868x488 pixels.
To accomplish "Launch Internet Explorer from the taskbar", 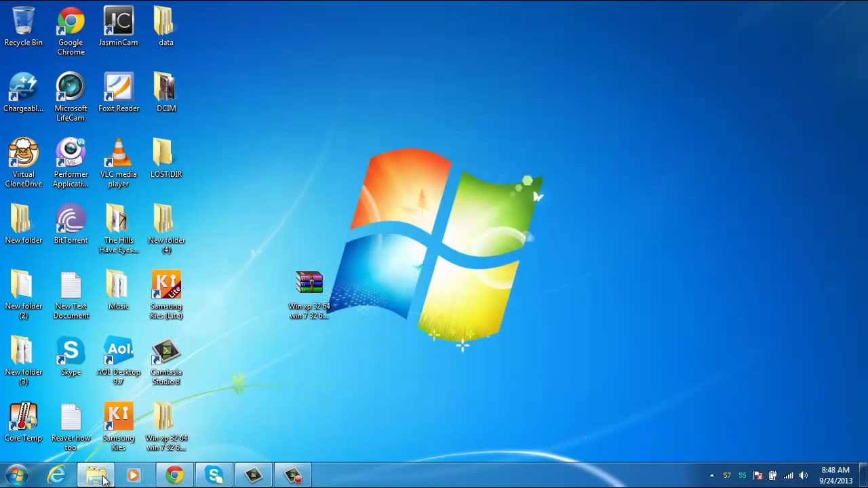I will [56, 475].
